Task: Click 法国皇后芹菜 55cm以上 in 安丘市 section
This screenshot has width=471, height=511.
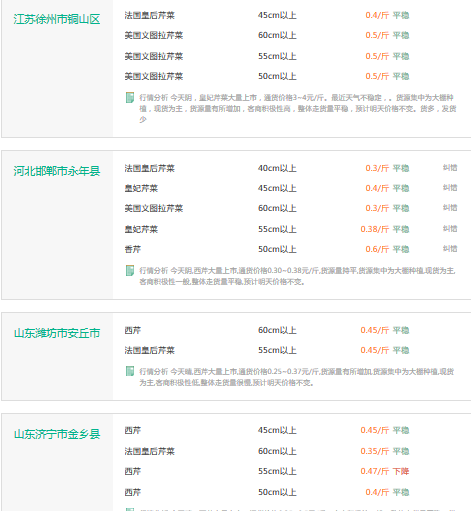Action: (150, 350)
